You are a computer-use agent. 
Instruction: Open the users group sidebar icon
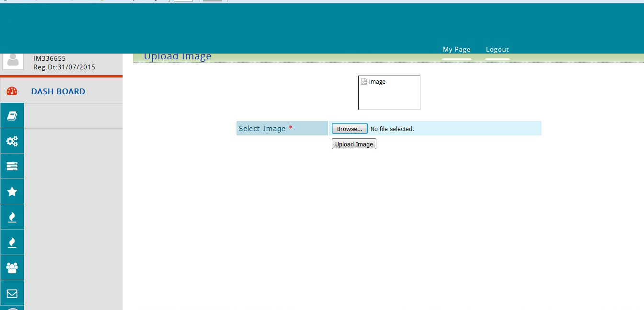(x=12, y=268)
